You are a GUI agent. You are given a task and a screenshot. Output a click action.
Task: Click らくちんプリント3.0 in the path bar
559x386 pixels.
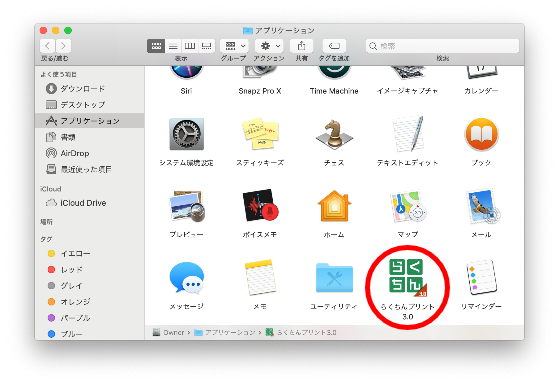(302, 332)
